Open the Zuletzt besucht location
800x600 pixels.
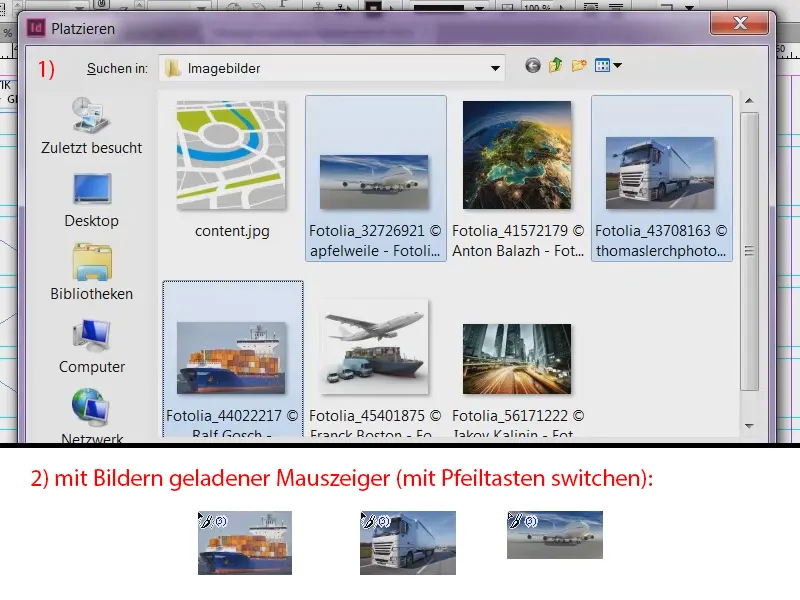[x=91, y=126]
